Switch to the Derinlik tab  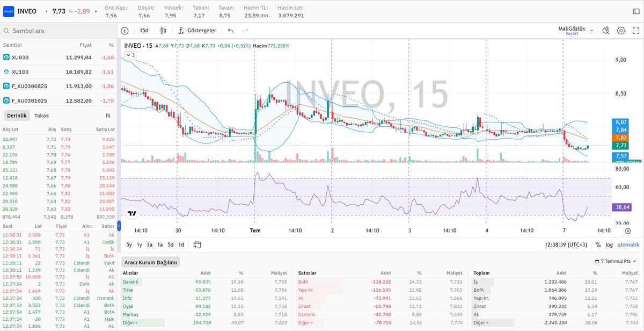(17, 116)
